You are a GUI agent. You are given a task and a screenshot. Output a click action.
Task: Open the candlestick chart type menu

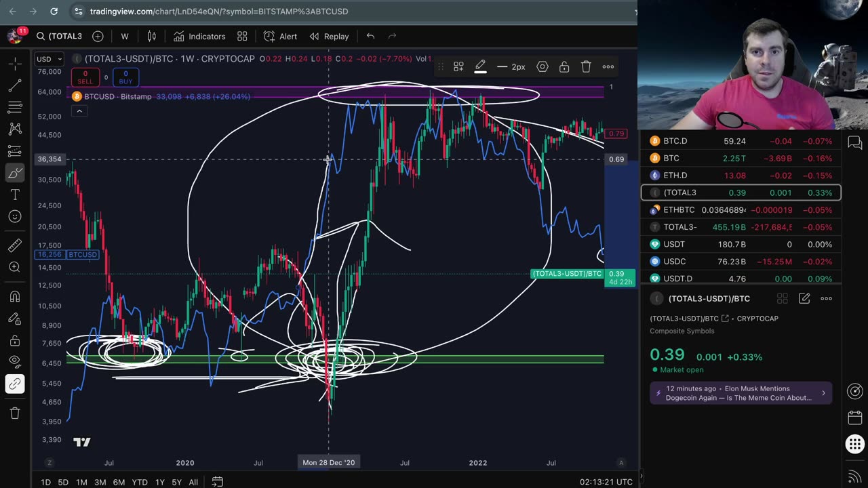click(x=152, y=36)
